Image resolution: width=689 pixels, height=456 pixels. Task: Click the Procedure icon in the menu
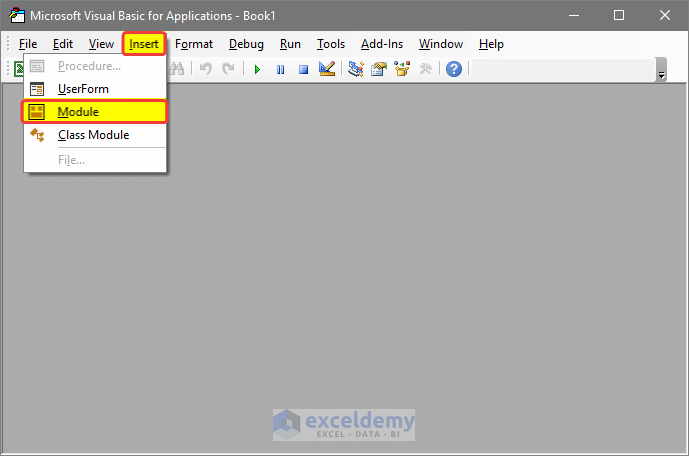(37, 66)
